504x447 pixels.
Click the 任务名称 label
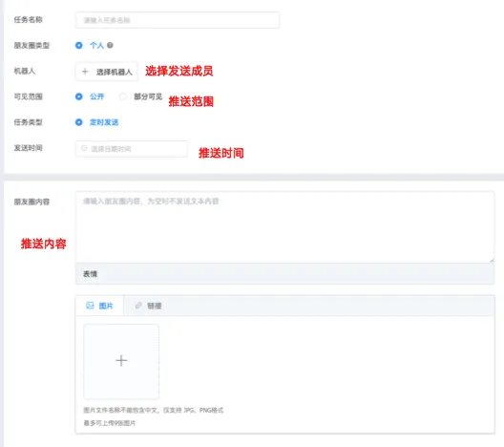29,20
